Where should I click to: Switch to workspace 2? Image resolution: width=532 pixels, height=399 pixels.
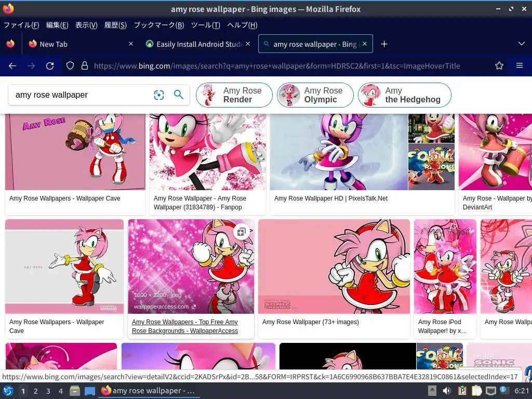click(x=36, y=391)
